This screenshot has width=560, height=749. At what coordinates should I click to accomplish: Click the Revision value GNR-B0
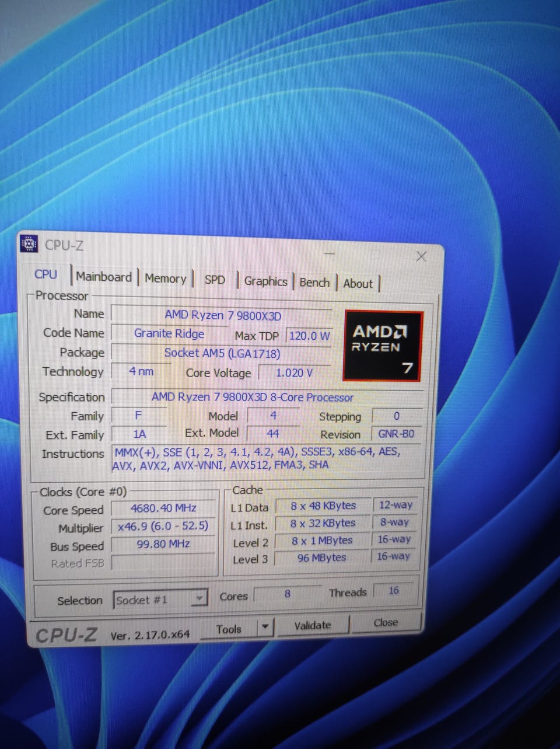396,434
